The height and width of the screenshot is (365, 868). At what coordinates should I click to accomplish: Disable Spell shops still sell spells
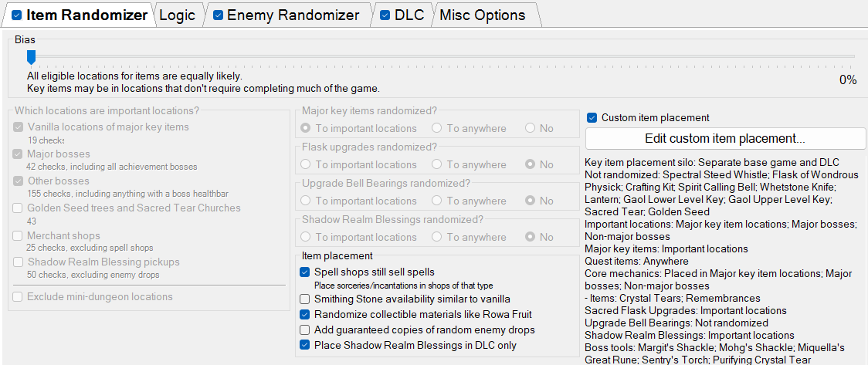pos(305,272)
